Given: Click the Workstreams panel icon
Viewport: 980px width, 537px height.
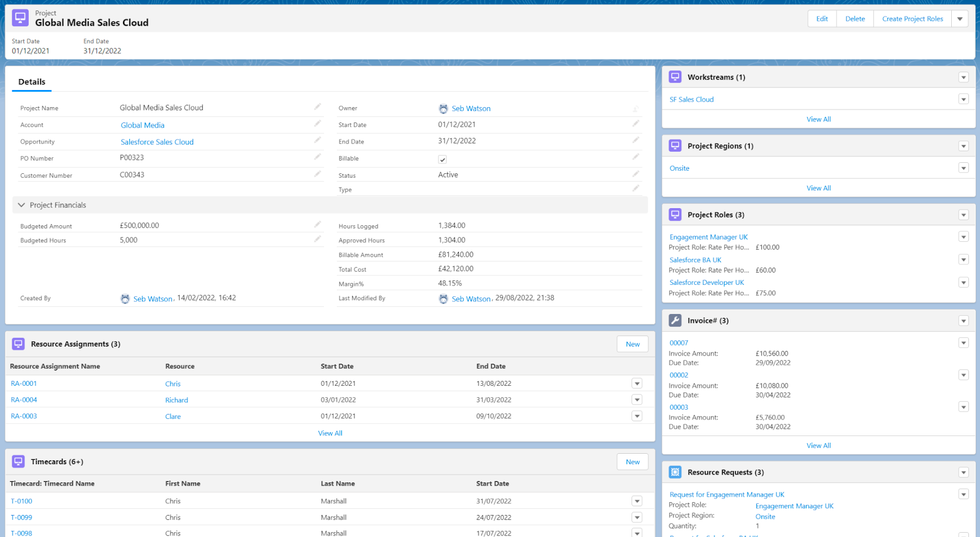Looking at the screenshot, I should click(x=675, y=77).
